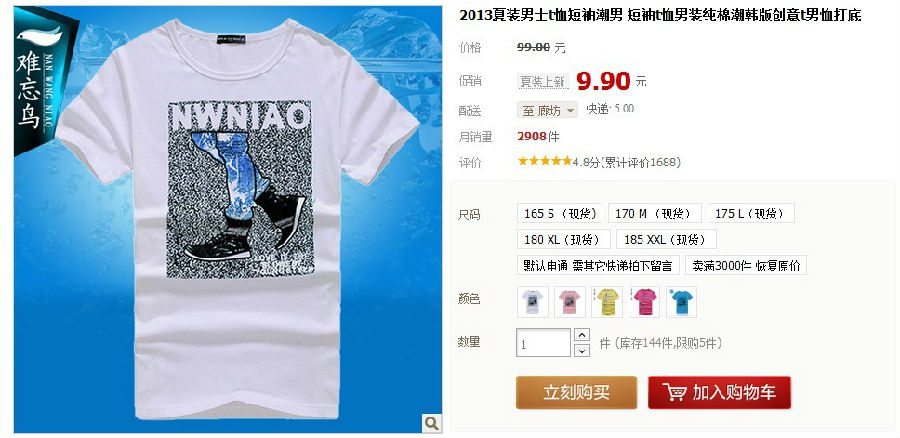Open the 至廊坊 delivery location dropdown
The width and height of the screenshot is (900, 438).
tap(547, 110)
